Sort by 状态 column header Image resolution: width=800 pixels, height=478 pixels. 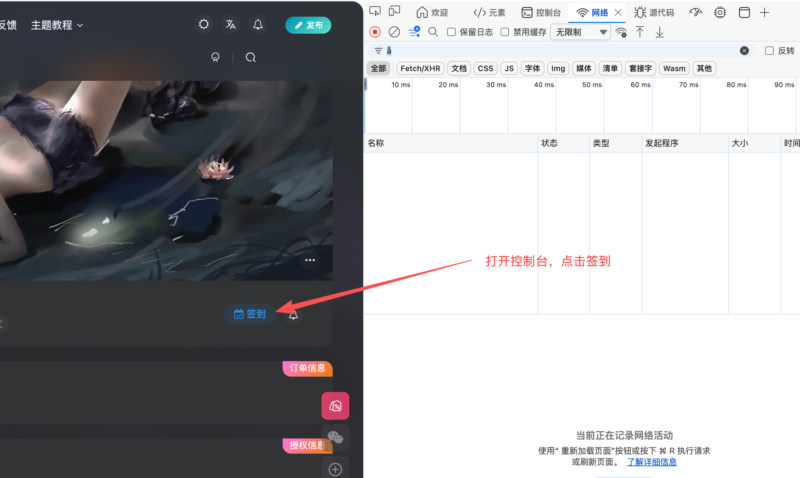tap(563, 143)
